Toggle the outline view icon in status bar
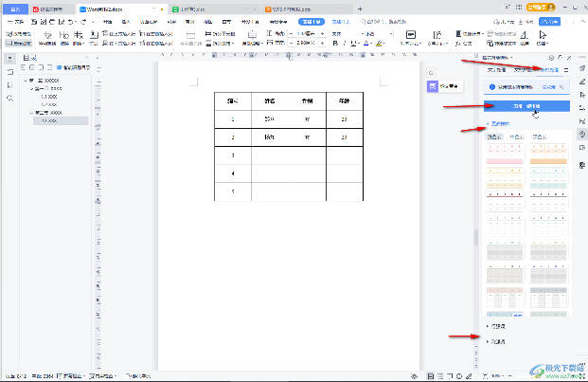This screenshot has width=588, height=382. (440, 376)
